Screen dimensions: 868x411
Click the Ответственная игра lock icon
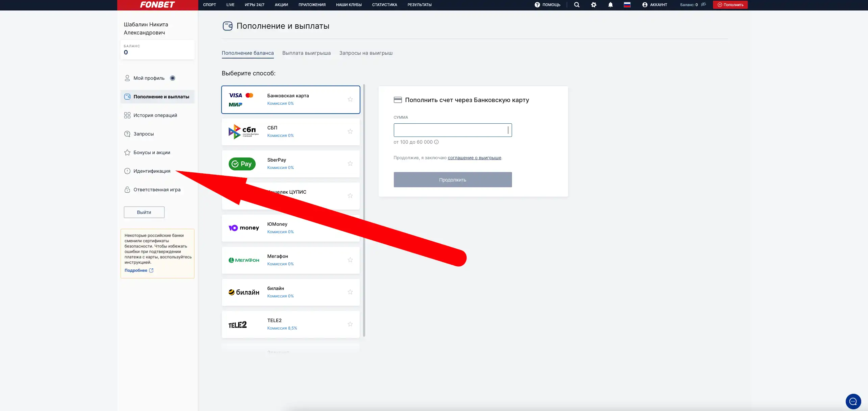click(x=127, y=190)
